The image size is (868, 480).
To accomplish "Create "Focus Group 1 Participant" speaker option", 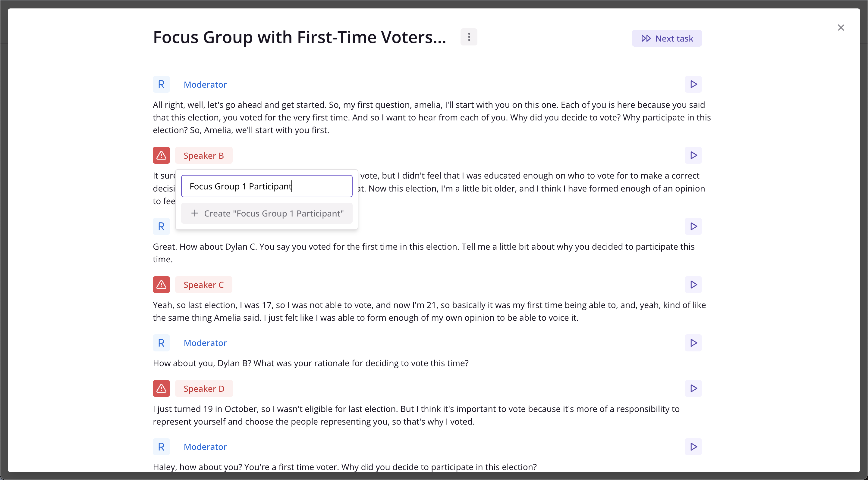I will [267, 214].
